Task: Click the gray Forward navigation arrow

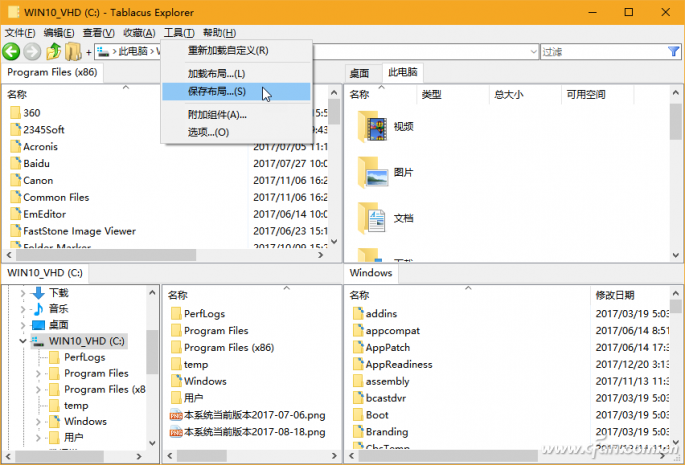Action: point(32,52)
